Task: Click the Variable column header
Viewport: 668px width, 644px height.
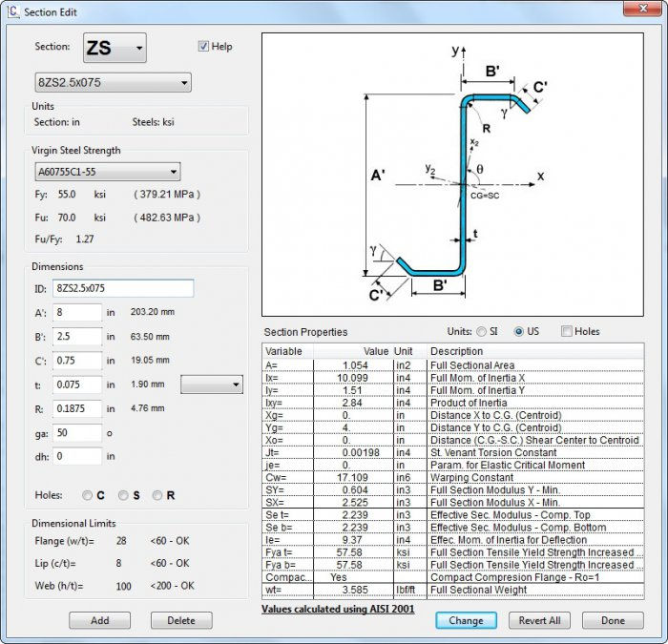Action: 288,351
